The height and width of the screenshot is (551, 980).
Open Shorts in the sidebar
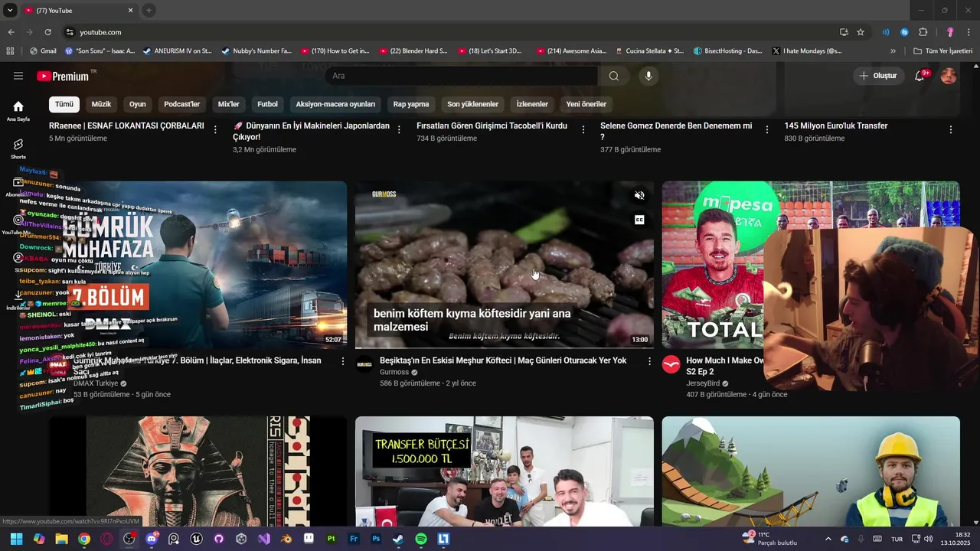[18, 148]
